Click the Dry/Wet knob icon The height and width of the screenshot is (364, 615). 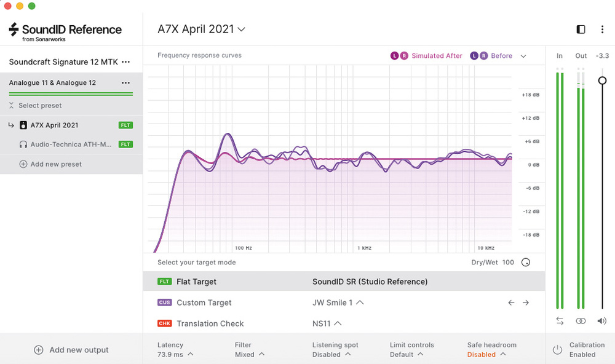526,263
